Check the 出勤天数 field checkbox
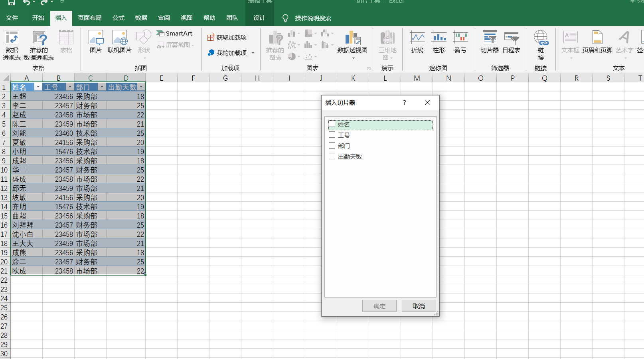The width and height of the screenshot is (644, 359). (332, 157)
